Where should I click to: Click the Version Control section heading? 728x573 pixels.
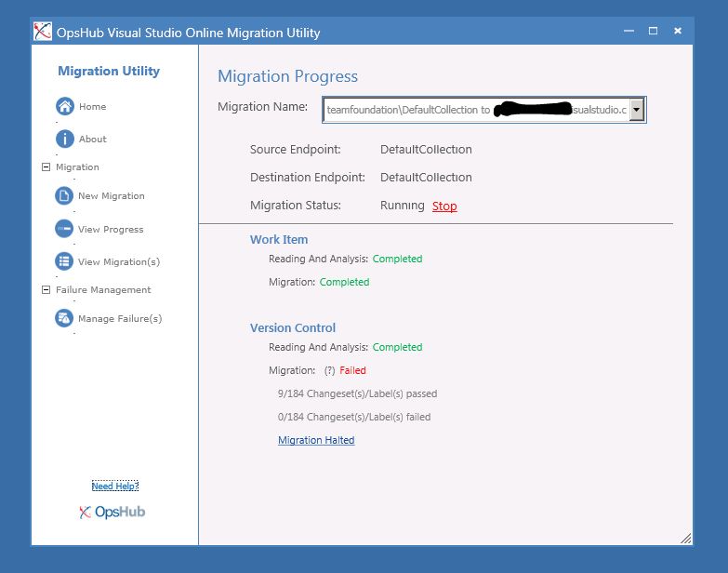[293, 327]
